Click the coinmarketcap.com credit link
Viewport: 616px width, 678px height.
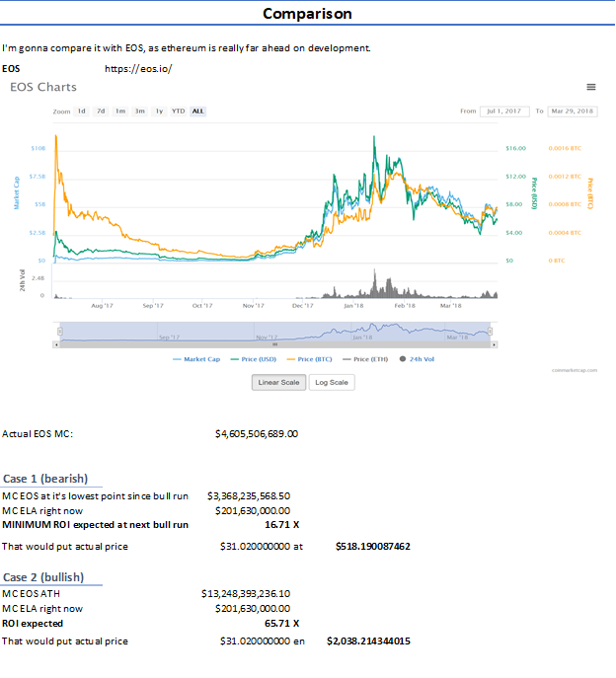575,370
